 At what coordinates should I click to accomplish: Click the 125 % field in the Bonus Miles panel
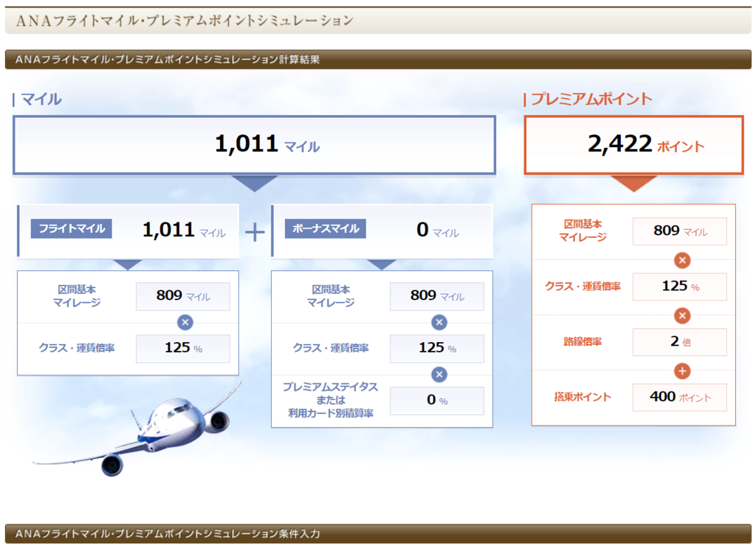click(x=437, y=348)
